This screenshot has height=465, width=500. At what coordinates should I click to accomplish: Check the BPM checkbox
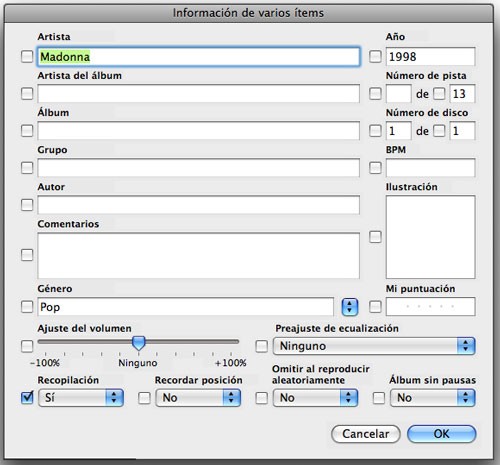coord(375,168)
